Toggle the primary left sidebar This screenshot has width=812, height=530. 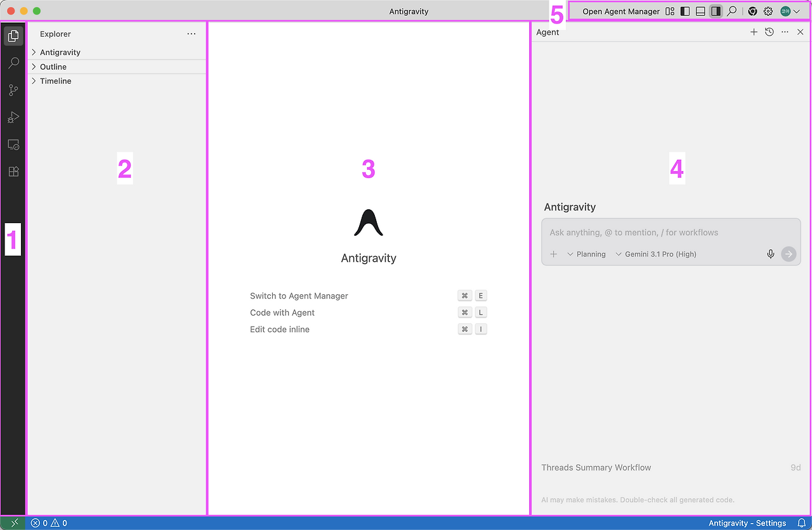point(685,11)
